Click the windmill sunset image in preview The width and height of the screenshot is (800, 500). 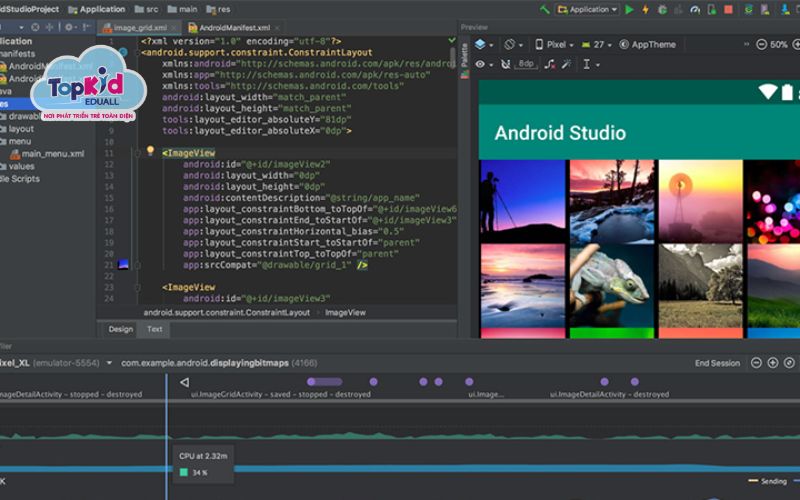[x=701, y=201]
